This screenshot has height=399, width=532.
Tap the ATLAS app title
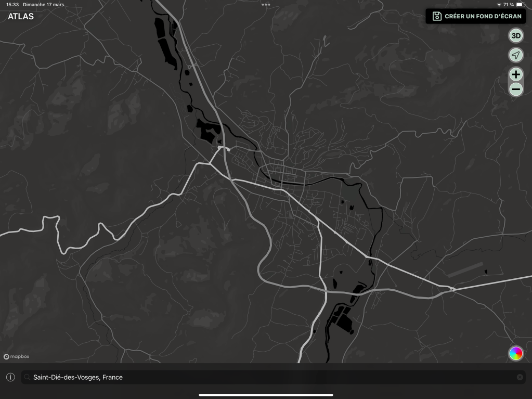coord(21,17)
